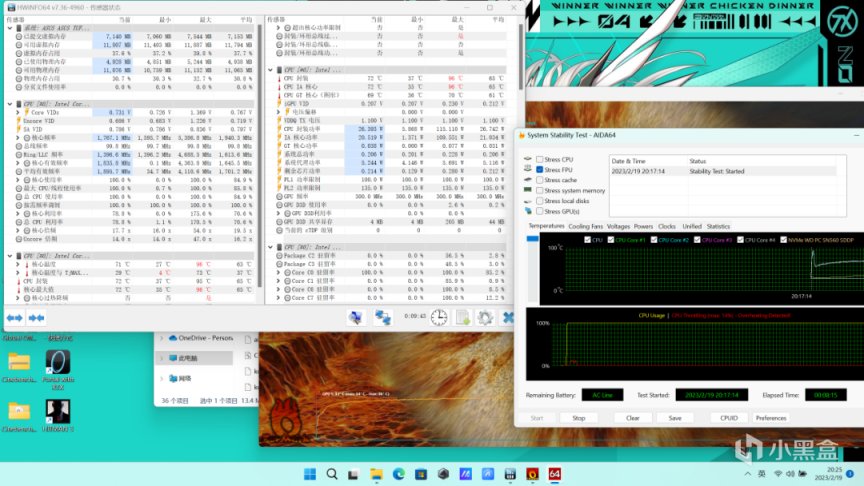The width and height of the screenshot is (864, 486).
Task: Open HWiNFO sensor settings gear
Action: pos(485,317)
